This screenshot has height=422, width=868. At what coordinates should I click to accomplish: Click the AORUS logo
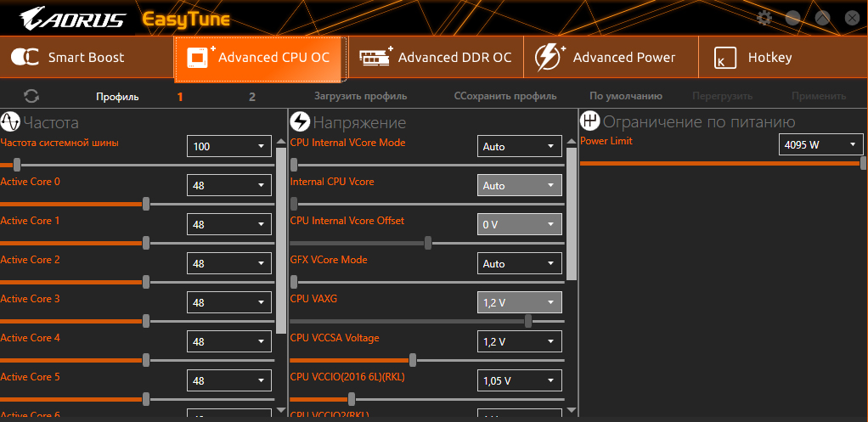[72, 18]
